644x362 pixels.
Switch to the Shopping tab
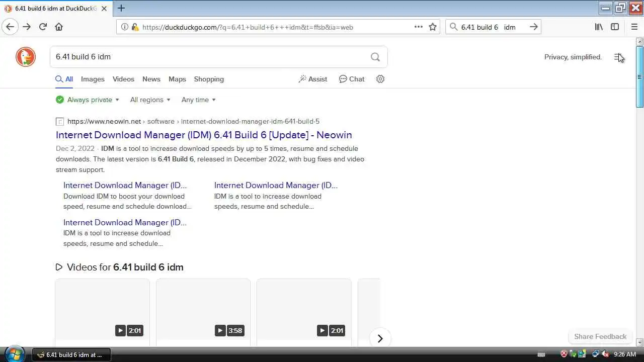(x=209, y=79)
